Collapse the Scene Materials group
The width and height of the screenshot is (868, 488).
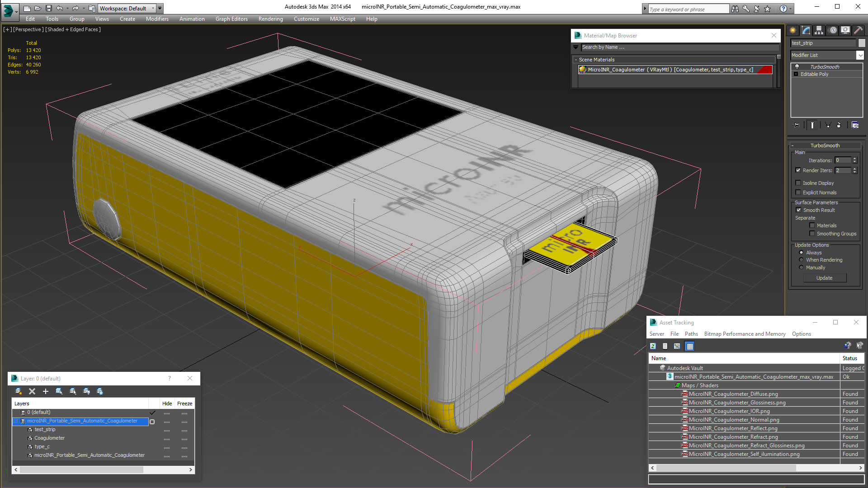[x=576, y=60]
